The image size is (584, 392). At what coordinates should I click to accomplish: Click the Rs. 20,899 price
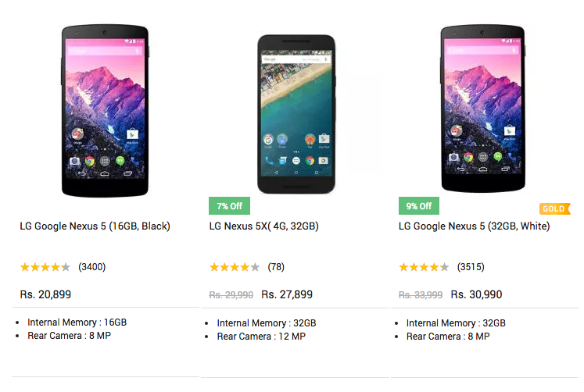45,294
